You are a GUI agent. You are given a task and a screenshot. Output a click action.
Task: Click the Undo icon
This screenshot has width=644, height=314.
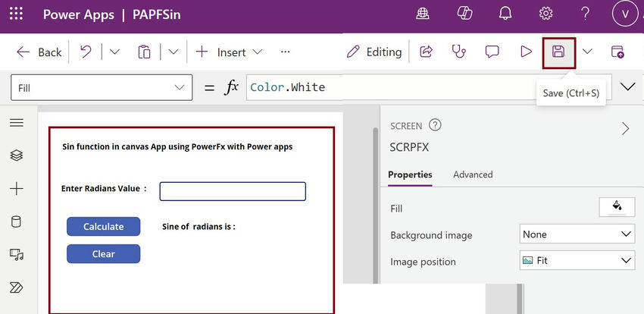click(86, 52)
